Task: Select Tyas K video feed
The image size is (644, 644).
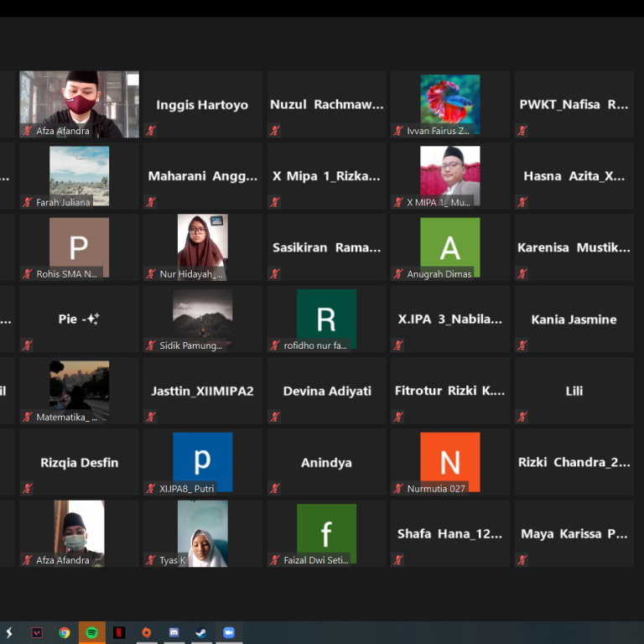Action: 202,533
